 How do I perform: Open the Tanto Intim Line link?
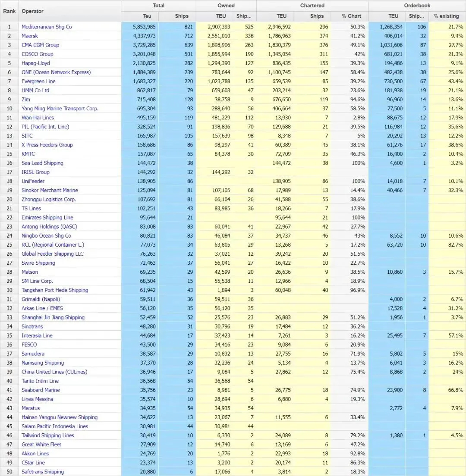[40, 381]
